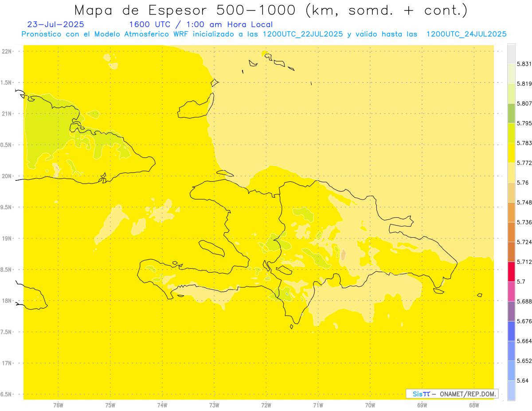Click the date '23-Jul-2025'
The height and width of the screenshot is (411, 532).
[x=55, y=24]
